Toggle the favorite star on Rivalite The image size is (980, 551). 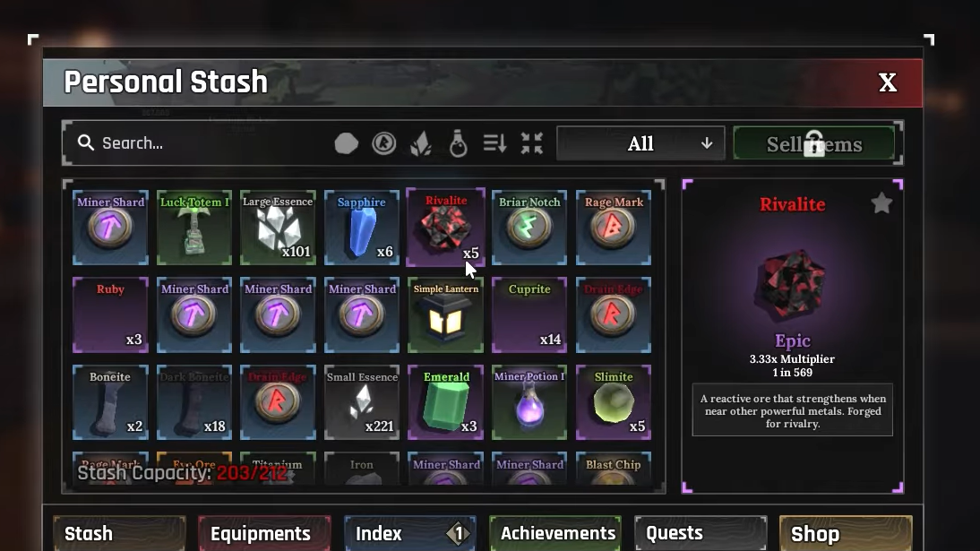pos(881,202)
